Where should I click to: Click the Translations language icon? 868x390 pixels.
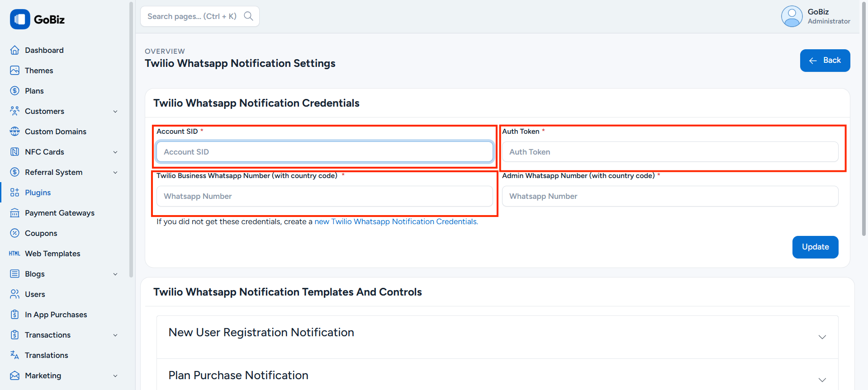(x=14, y=355)
